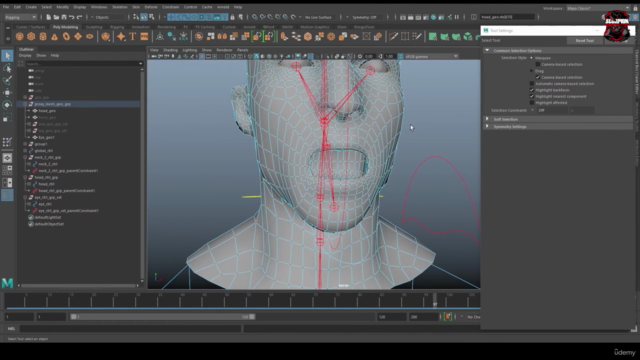This screenshot has height=360, width=640.
Task: Open the Deform menu
Action: tap(151, 7)
